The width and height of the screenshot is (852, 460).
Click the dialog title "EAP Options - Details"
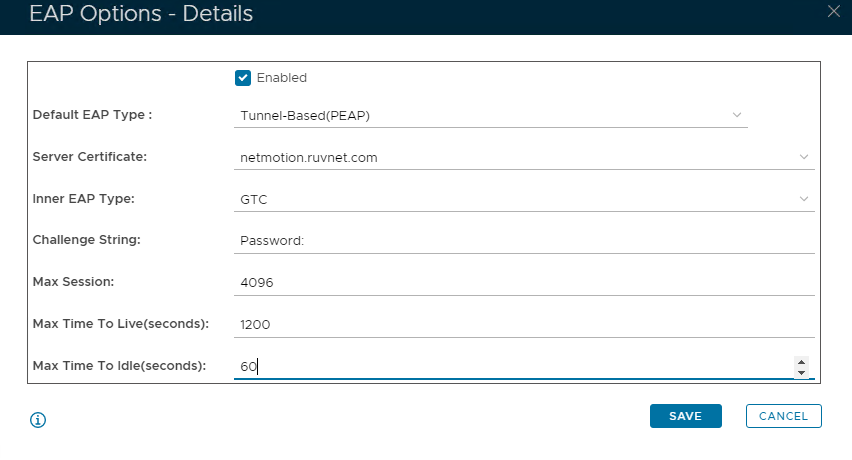point(140,14)
